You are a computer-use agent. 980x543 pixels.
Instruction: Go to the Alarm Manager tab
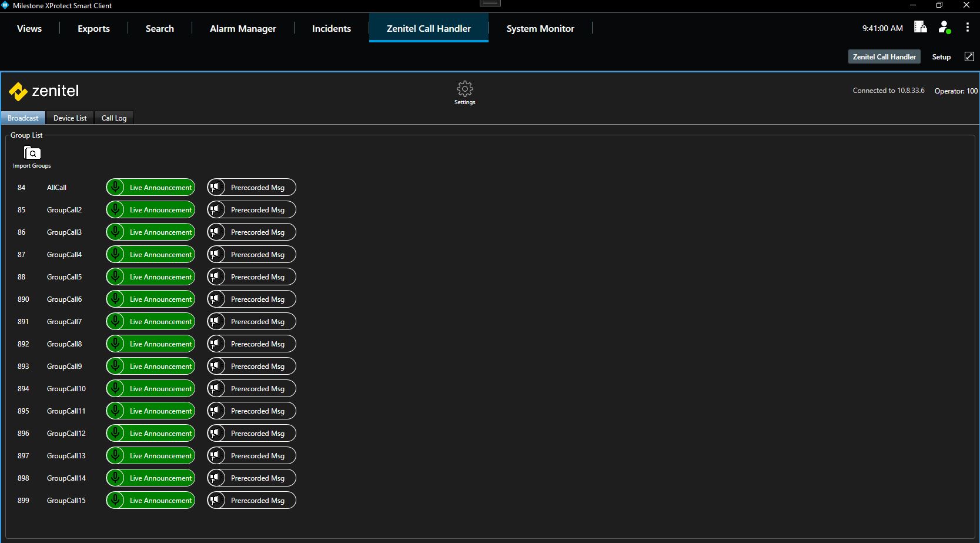coord(243,29)
